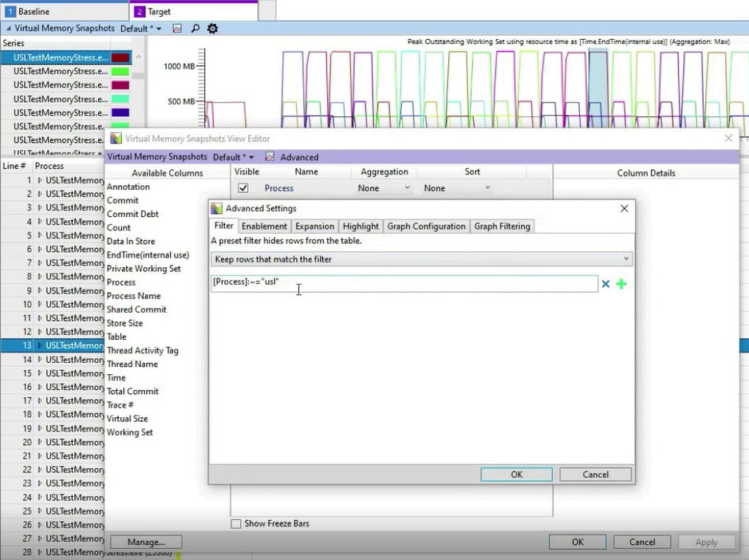749x560 pixels.
Task: Remove the filter with the blue X icon
Action: (605, 284)
